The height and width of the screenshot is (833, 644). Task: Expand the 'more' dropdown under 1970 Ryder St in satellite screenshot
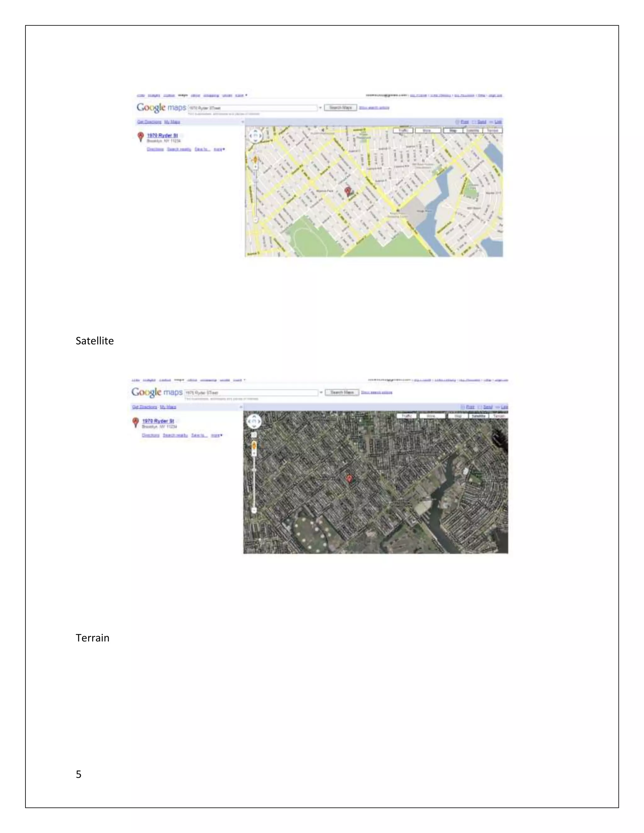[x=217, y=435]
